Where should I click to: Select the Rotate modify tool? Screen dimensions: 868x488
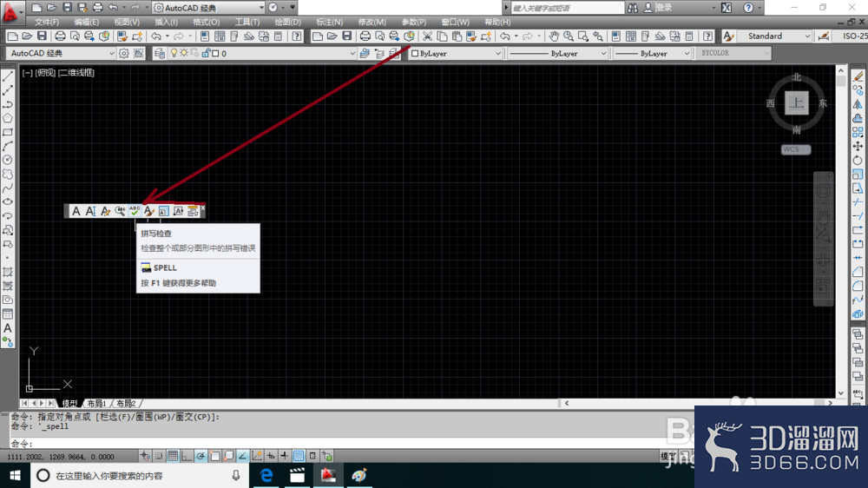pos(858,160)
